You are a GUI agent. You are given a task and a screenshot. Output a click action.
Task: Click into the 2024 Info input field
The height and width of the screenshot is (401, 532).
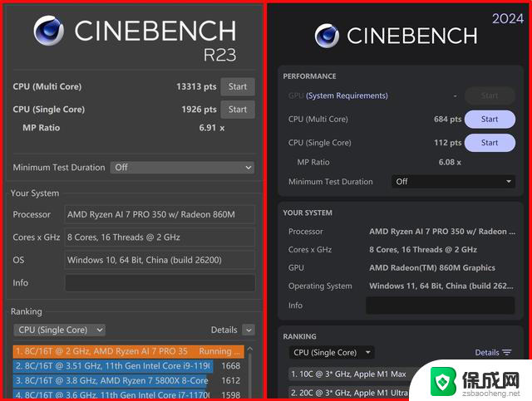pos(441,306)
